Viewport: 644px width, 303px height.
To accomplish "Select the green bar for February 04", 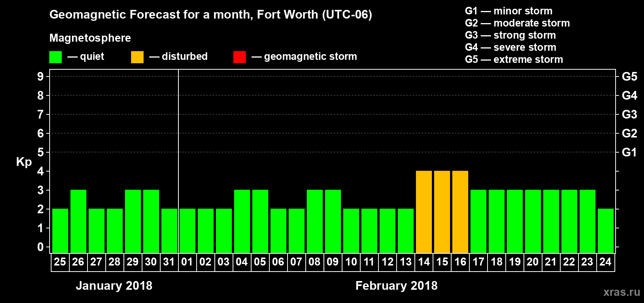I will (242, 222).
